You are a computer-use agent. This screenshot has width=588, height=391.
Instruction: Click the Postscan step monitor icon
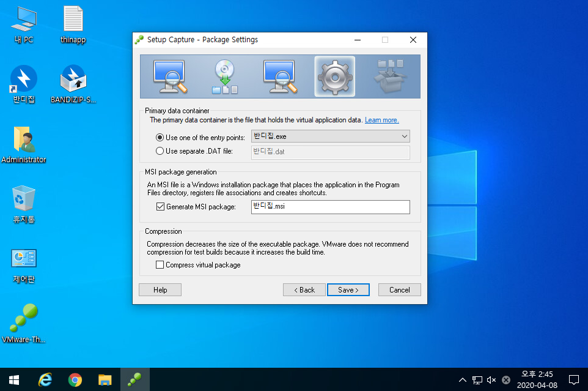[280, 76]
